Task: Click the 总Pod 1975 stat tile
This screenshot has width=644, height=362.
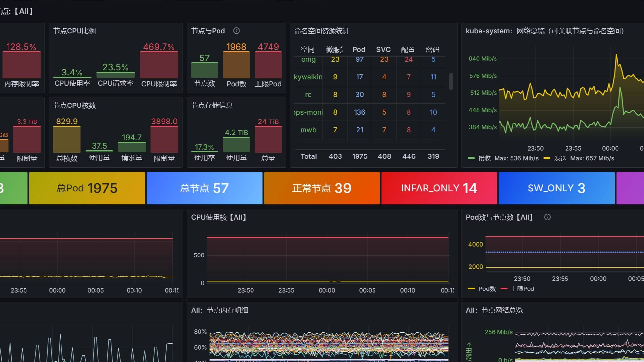Action: [87, 188]
